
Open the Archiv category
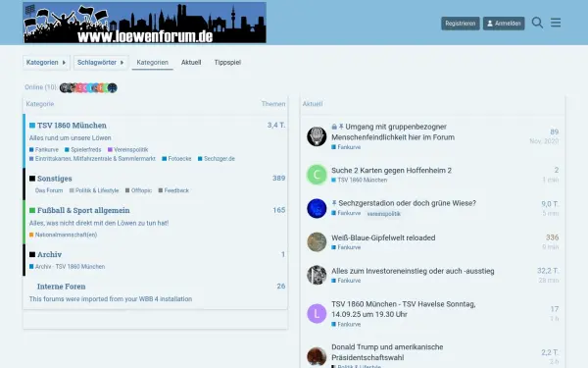point(49,254)
